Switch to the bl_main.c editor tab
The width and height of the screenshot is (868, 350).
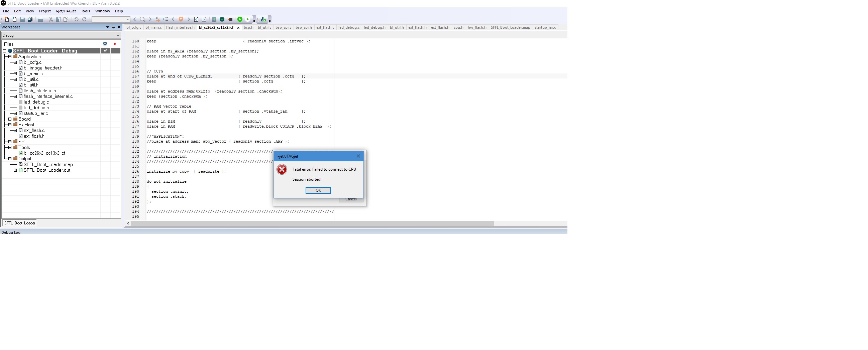pyautogui.click(x=154, y=27)
